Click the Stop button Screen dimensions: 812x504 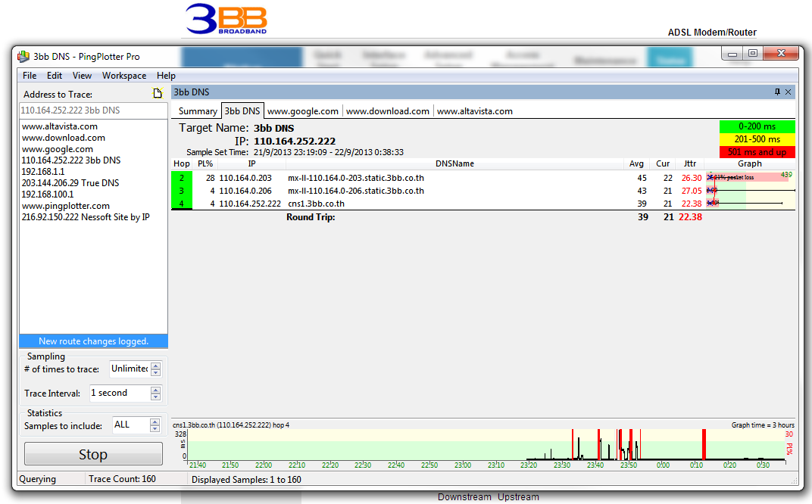pos(93,454)
